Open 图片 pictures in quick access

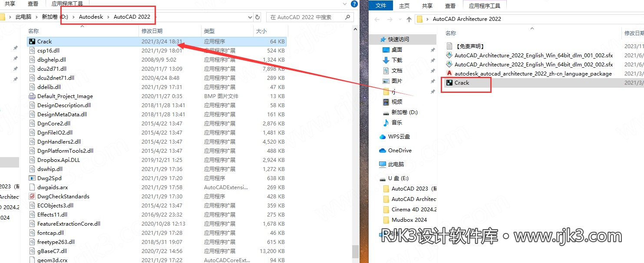click(x=397, y=81)
